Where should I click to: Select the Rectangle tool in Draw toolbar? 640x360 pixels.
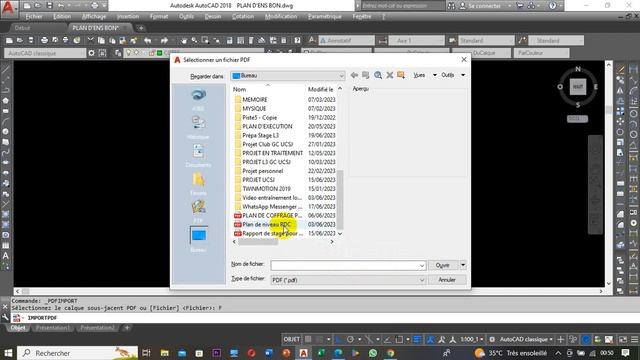[x=6, y=111]
